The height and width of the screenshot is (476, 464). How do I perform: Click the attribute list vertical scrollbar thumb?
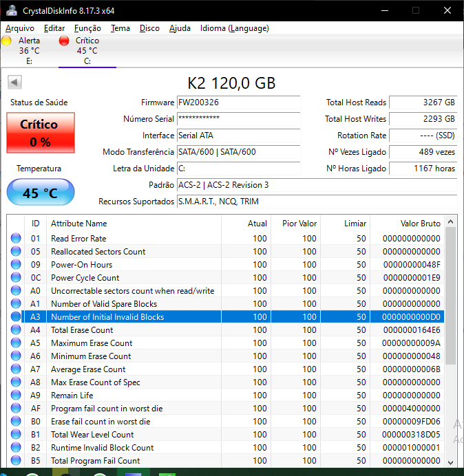[451, 296]
